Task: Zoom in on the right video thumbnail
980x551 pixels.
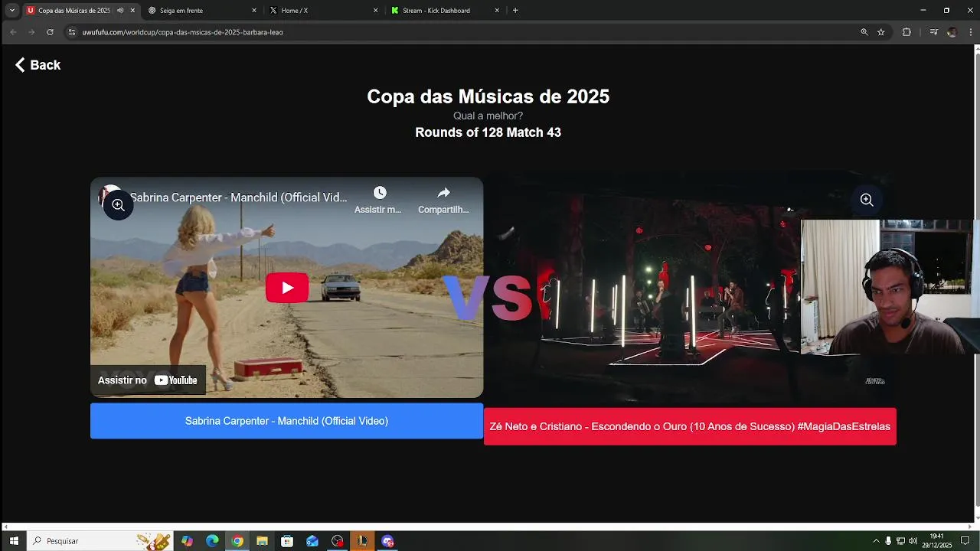Action: [867, 200]
